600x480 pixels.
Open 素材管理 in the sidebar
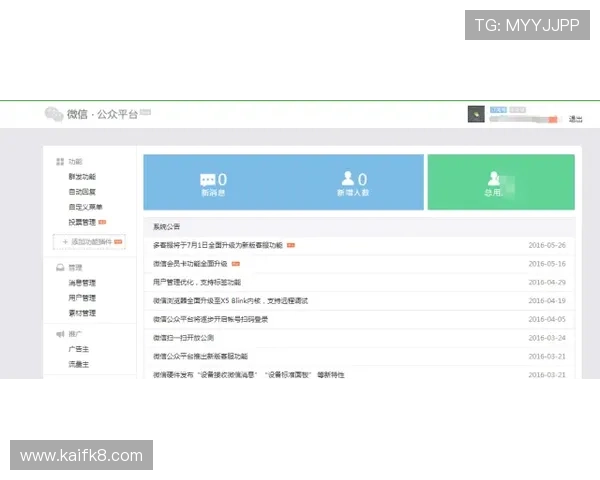[82, 313]
